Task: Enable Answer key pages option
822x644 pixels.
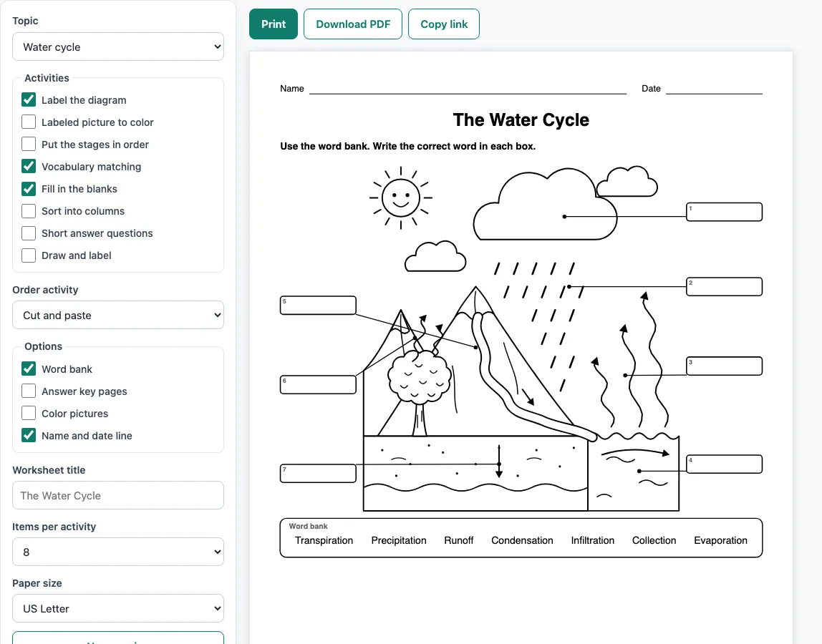Action: pyautogui.click(x=29, y=391)
